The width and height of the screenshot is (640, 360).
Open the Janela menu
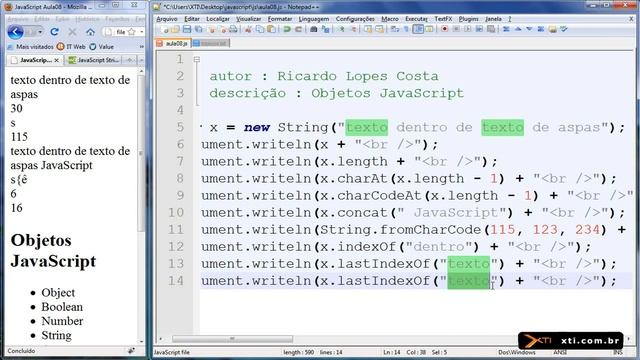pyautogui.click(x=493, y=19)
